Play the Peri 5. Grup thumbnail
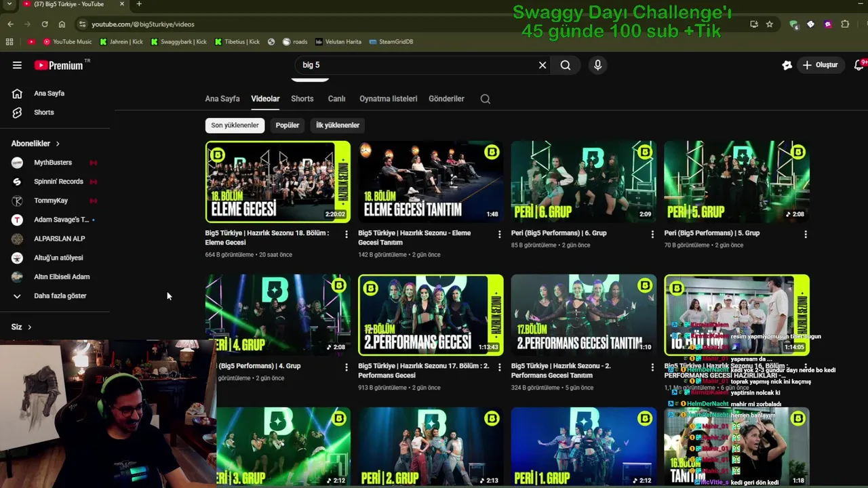Screen dimensions: 868x488 pos(737,182)
